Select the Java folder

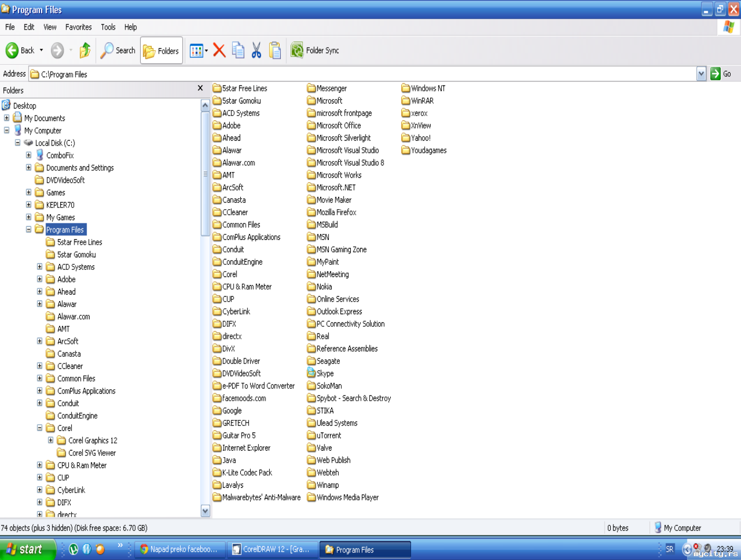224,460
